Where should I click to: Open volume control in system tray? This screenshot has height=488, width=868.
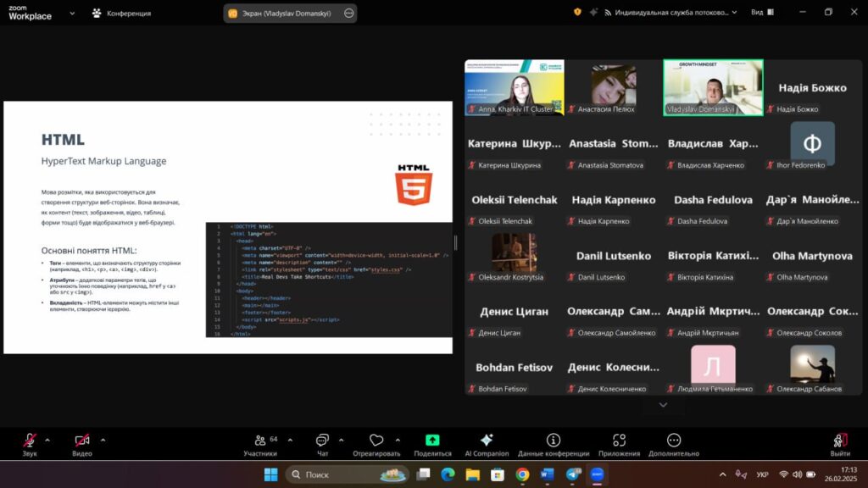point(797,474)
